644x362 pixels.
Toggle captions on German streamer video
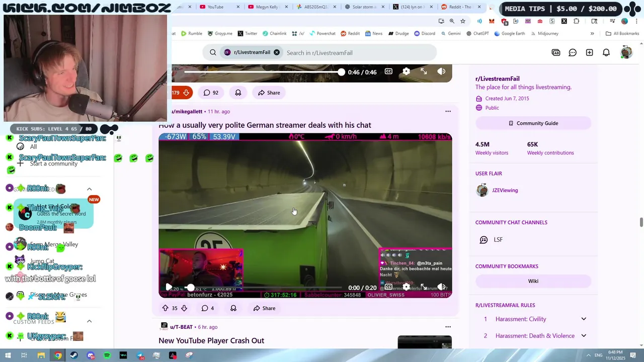[x=388, y=287]
